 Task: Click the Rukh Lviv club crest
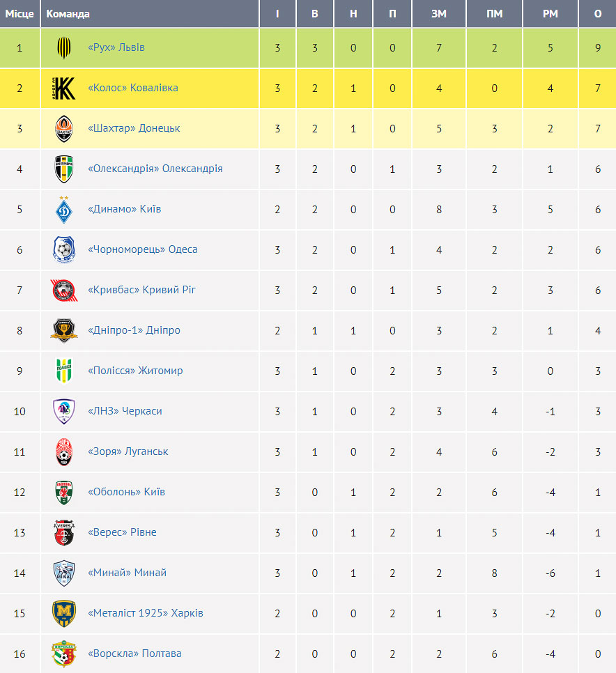pyautogui.click(x=64, y=47)
